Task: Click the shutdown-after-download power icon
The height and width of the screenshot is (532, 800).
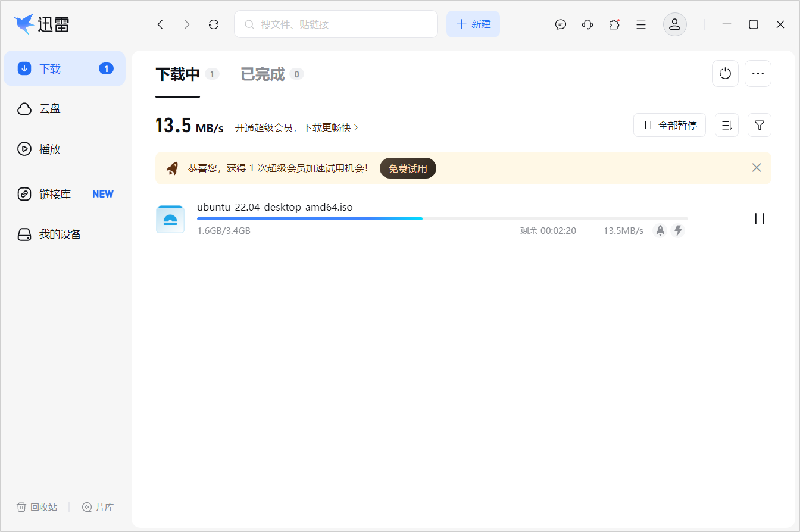Action: (x=725, y=74)
